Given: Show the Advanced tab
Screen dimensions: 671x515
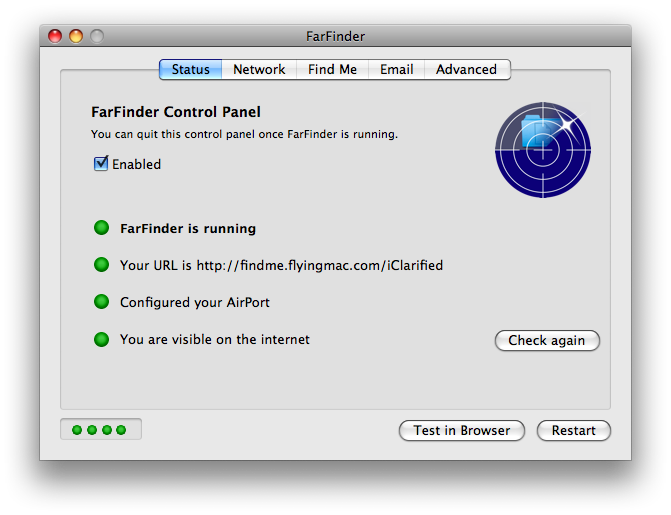Looking at the screenshot, I should pos(467,69).
